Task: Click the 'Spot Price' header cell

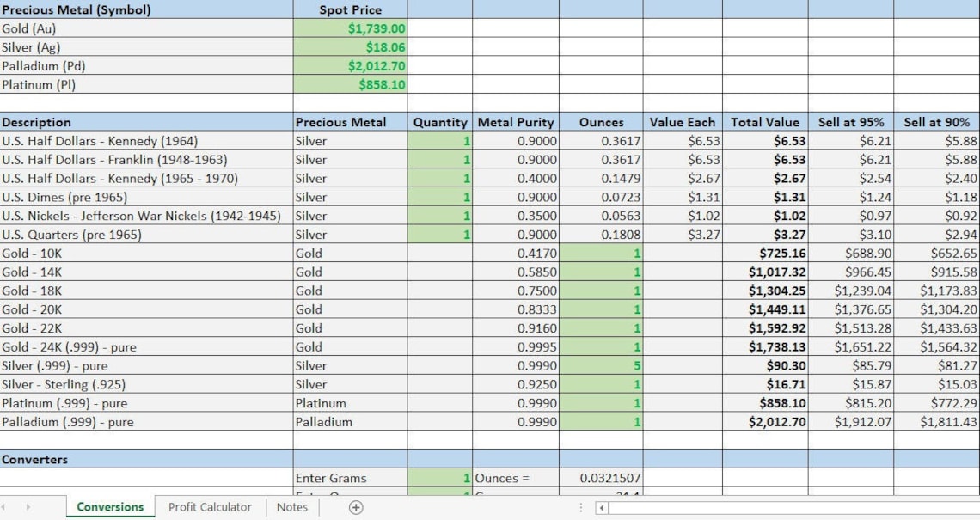Action: point(350,9)
